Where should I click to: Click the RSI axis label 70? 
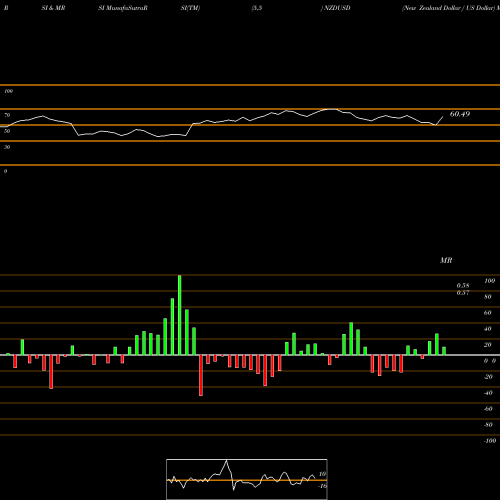tap(7, 115)
